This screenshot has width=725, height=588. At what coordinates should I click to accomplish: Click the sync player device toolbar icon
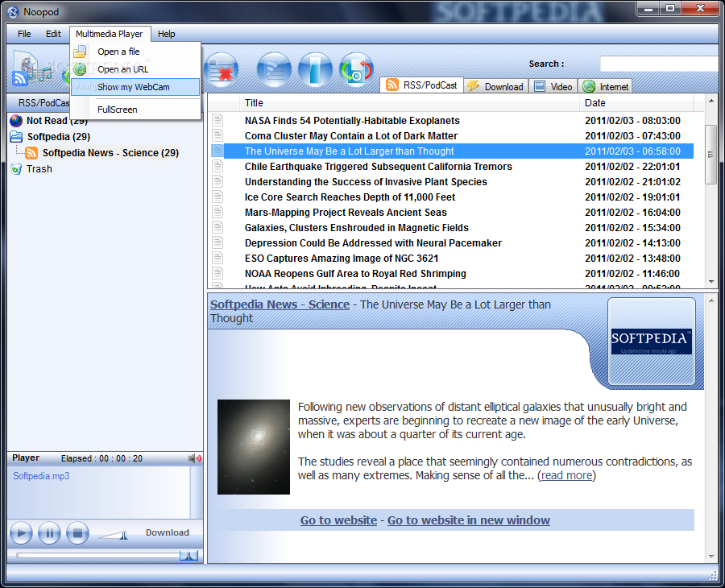pos(356,70)
